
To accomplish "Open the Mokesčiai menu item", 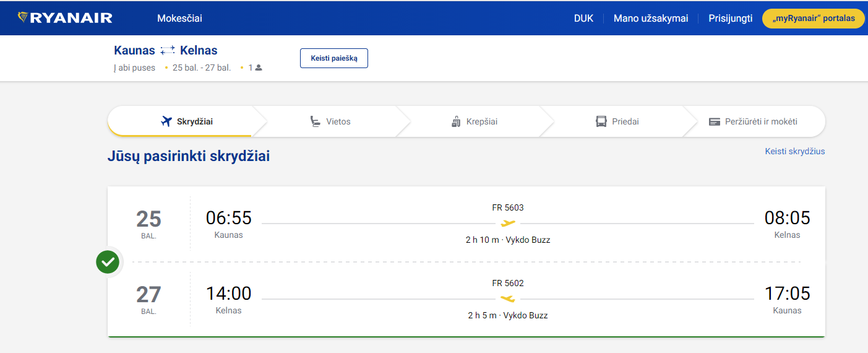I will 179,18.
